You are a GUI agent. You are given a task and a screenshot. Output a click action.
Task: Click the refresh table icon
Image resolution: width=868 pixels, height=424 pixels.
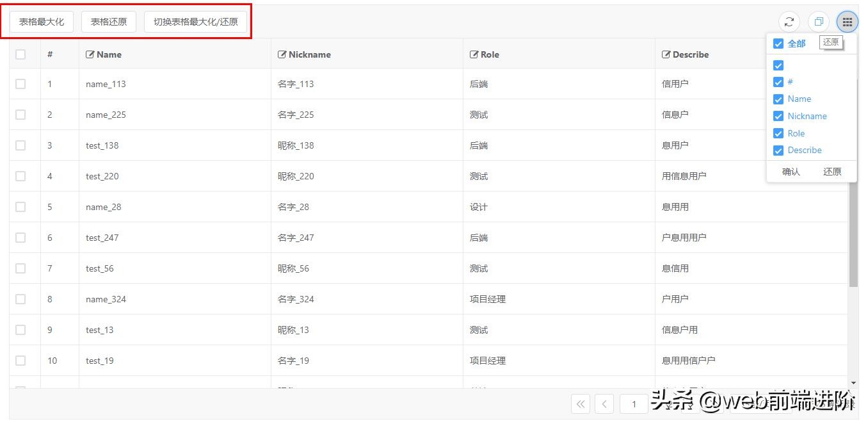(789, 22)
